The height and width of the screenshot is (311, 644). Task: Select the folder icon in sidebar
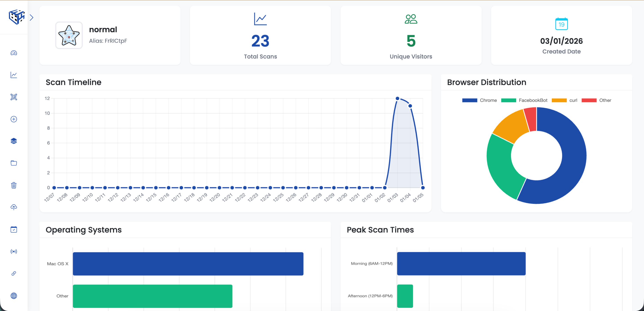pos(14,163)
